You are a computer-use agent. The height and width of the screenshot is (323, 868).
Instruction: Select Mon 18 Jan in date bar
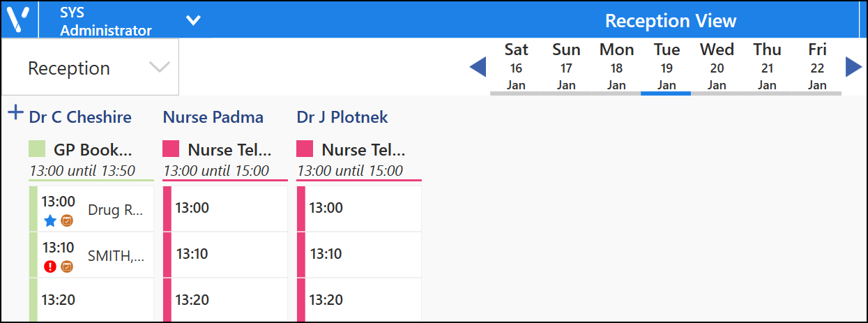(616, 67)
